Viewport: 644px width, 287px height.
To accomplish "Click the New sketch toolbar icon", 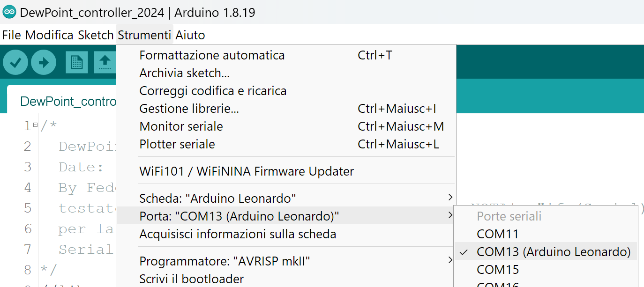I will tap(76, 62).
